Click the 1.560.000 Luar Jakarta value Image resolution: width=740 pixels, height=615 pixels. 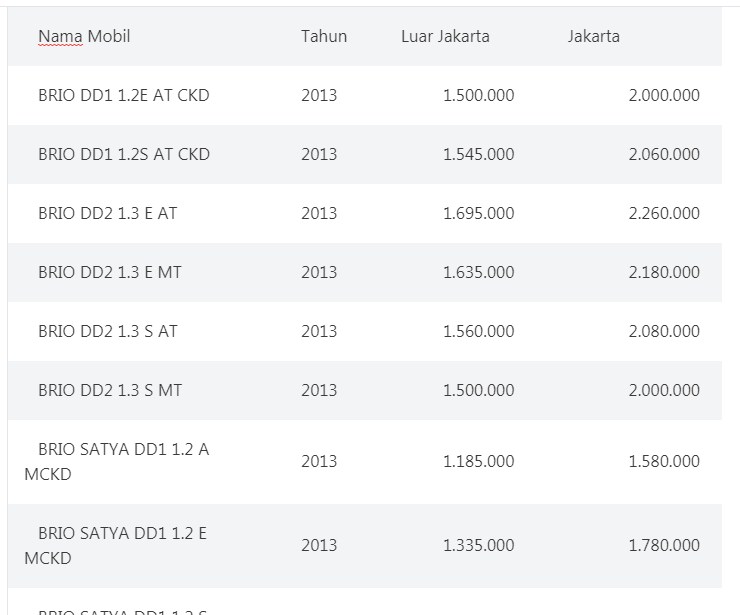coord(479,331)
